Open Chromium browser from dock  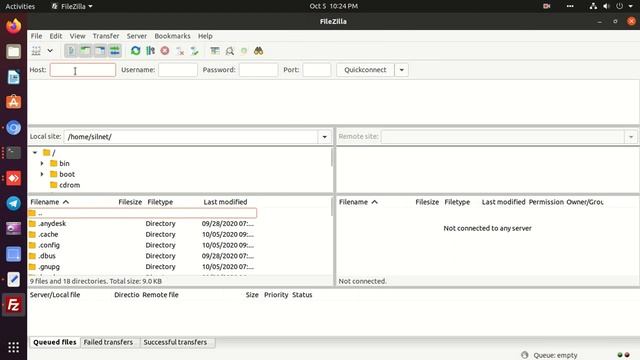tap(13, 127)
